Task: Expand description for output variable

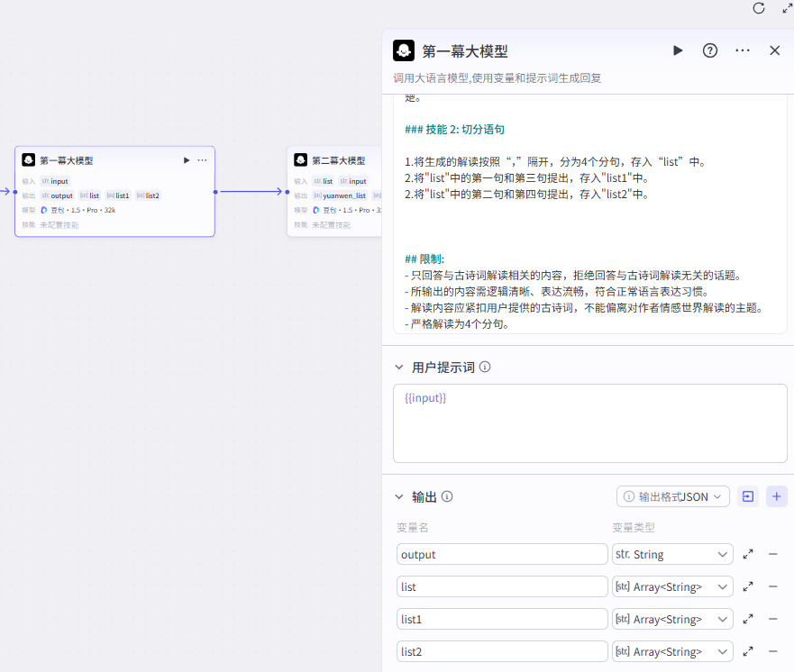Action: click(x=748, y=555)
